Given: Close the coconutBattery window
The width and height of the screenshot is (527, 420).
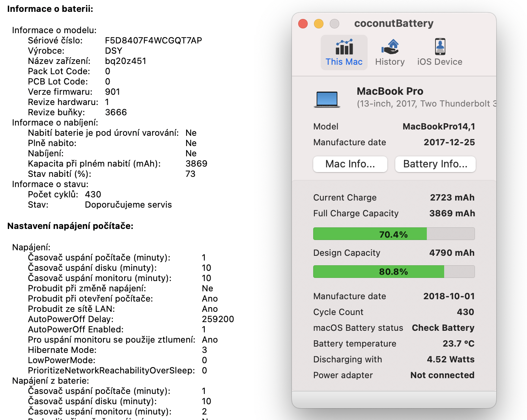Looking at the screenshot, I should point(303,24).
